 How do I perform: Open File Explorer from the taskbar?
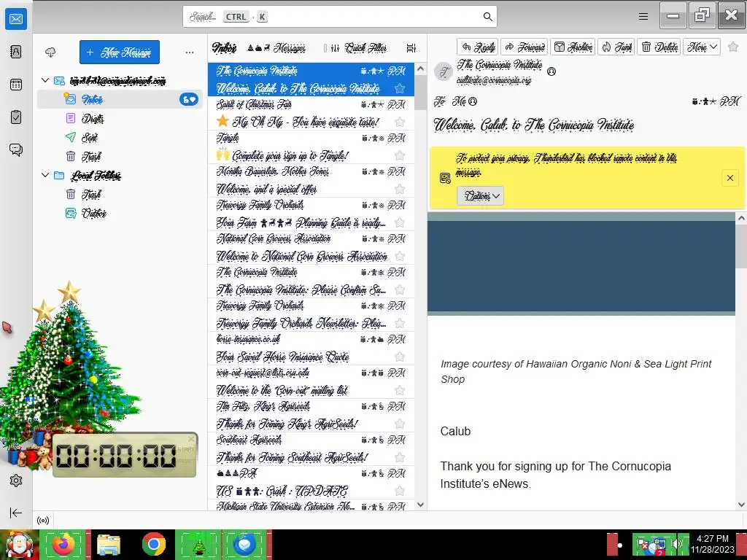coord(108,544)
